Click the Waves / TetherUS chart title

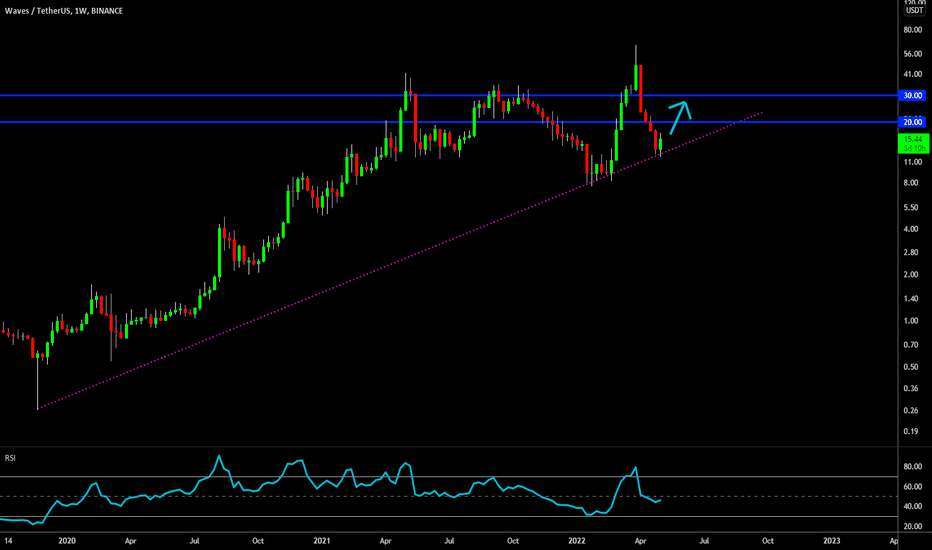click(x=64, y=11)
